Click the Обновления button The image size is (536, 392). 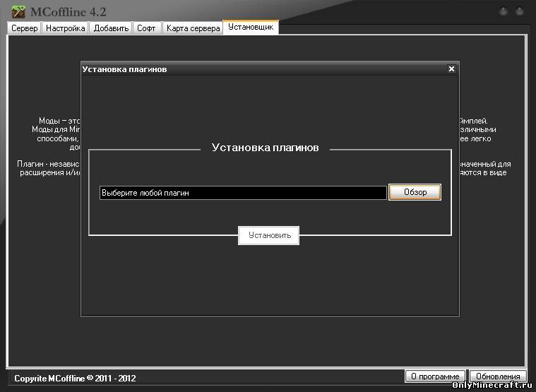click(x=499, y=377)
